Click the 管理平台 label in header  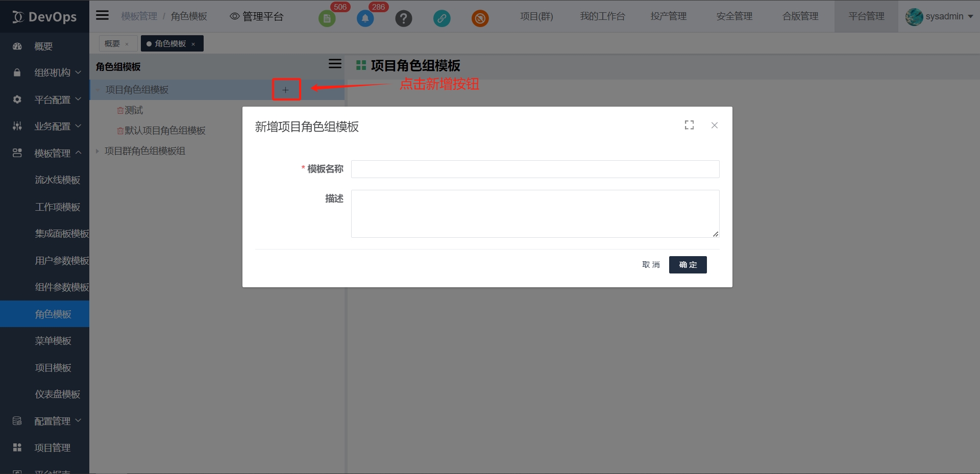pyautogui.click(x=263, y=16)
